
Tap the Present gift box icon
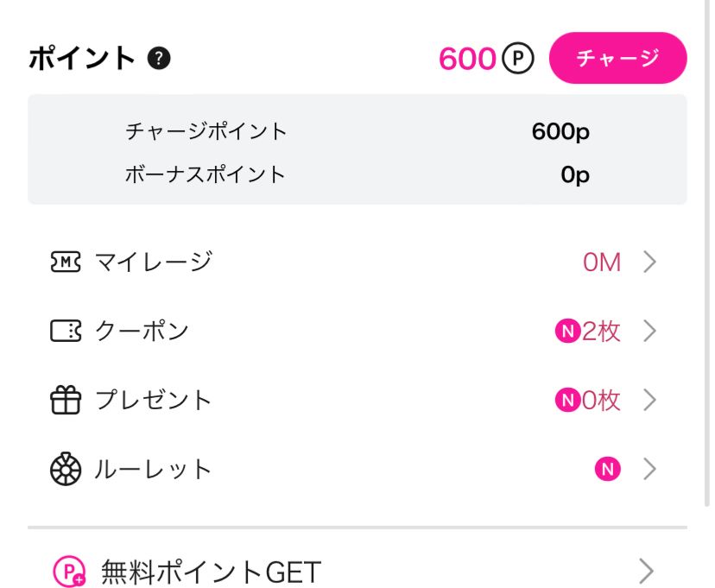click(x=66, y=401)
